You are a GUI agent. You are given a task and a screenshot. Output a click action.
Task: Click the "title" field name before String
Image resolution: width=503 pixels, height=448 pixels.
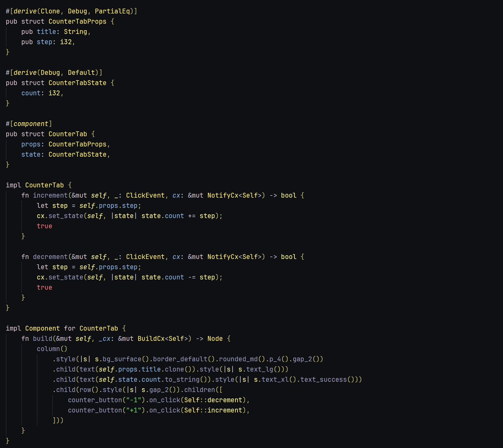tap(47, 32)
